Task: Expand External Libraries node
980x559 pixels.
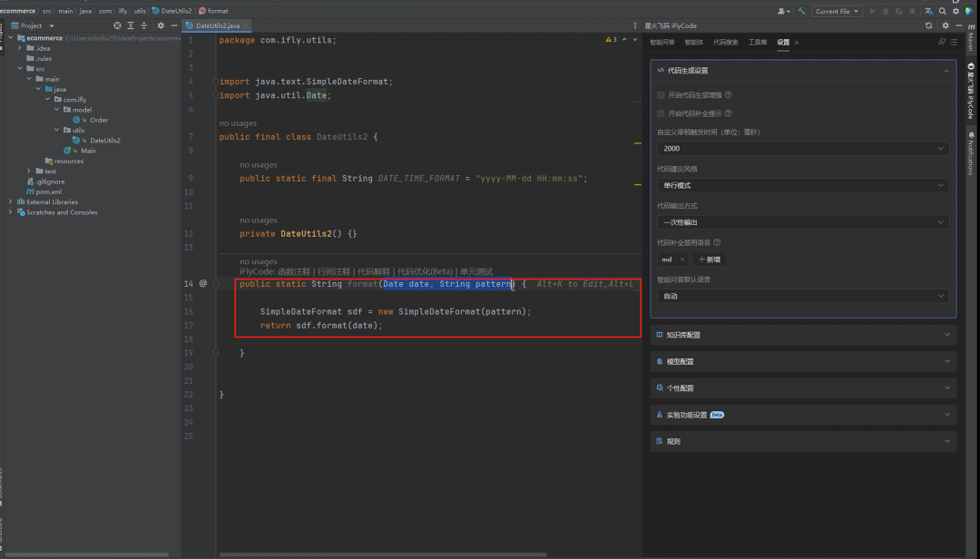Action: coord(11,202)
